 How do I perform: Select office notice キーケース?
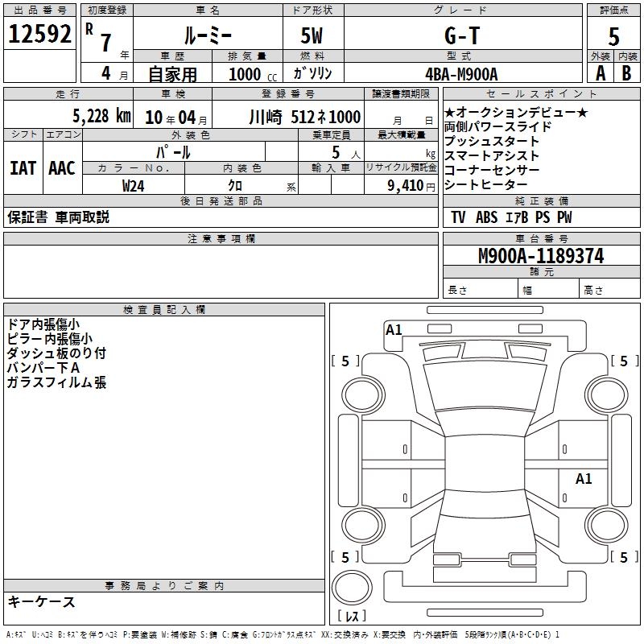pos(42,601)
